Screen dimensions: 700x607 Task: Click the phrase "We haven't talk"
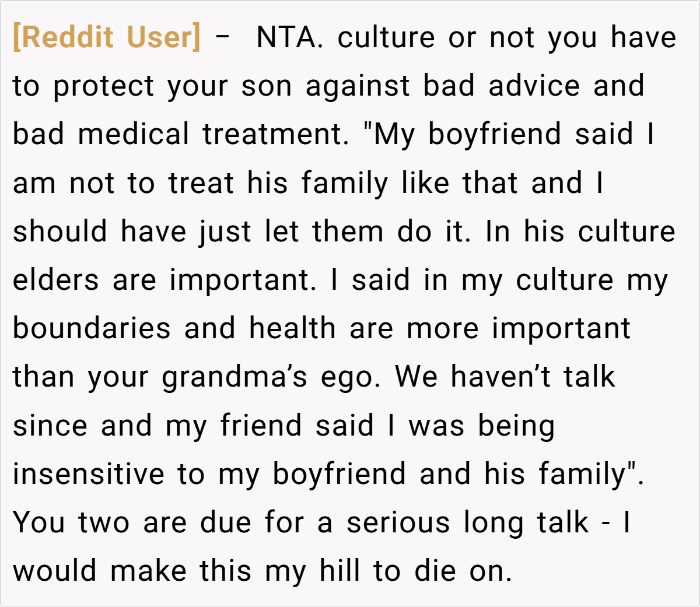click(x=505, y=377)
